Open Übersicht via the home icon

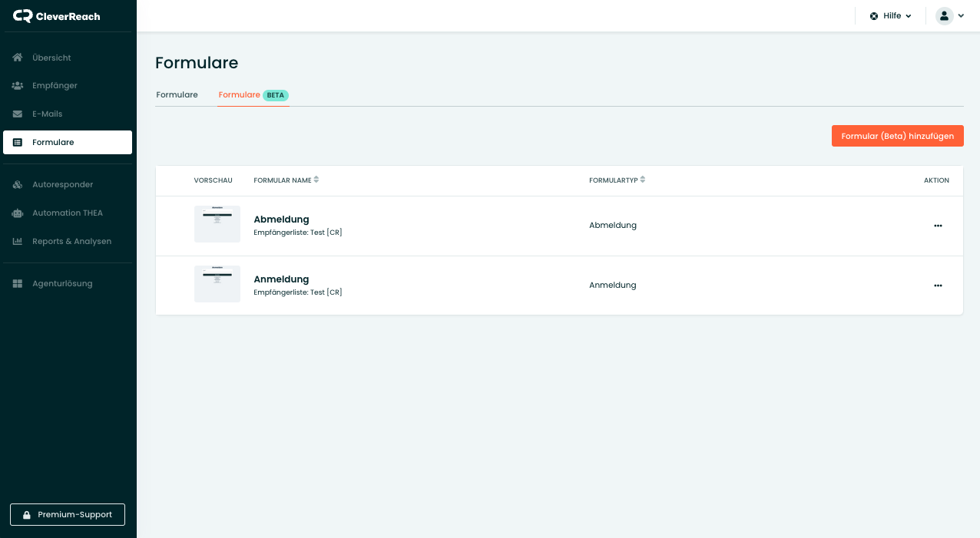(18, 58)
